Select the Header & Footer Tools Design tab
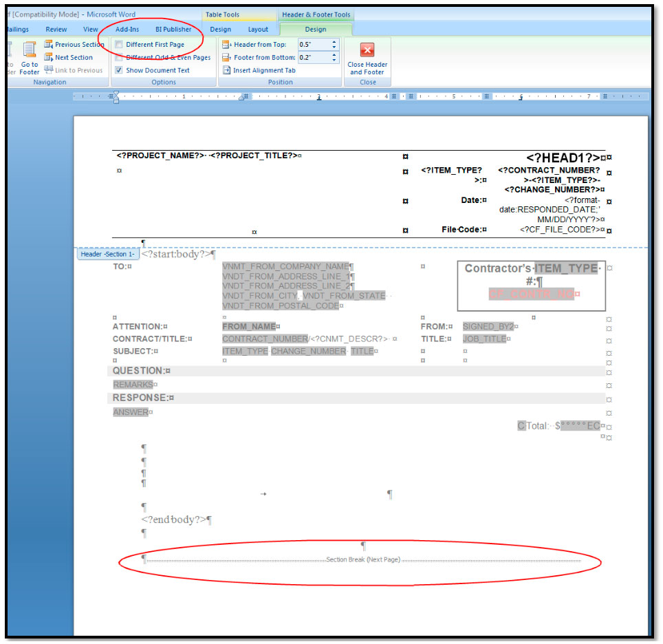This screenshot has height=644, width=663. tap(316, 29)
